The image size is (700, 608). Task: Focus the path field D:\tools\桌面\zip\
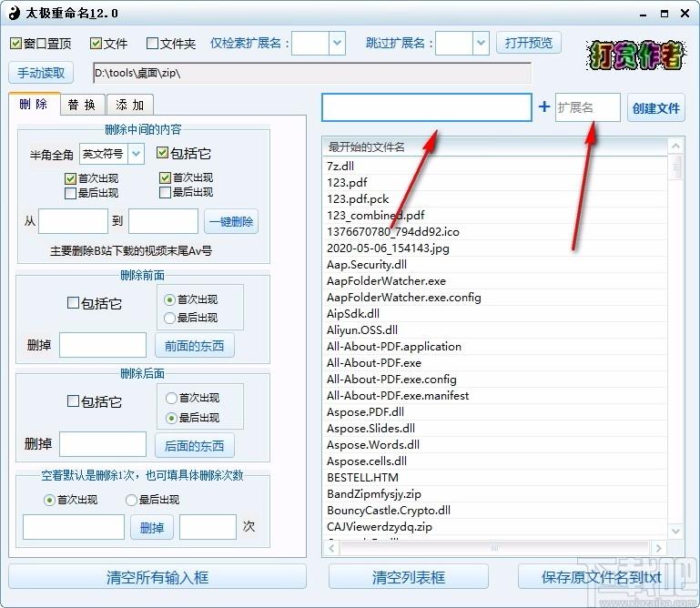pos(312,73)
